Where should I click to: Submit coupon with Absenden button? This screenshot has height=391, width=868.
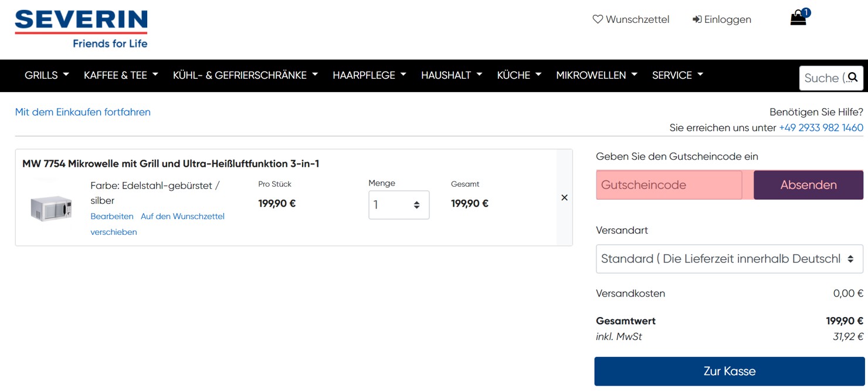point(808,185)
